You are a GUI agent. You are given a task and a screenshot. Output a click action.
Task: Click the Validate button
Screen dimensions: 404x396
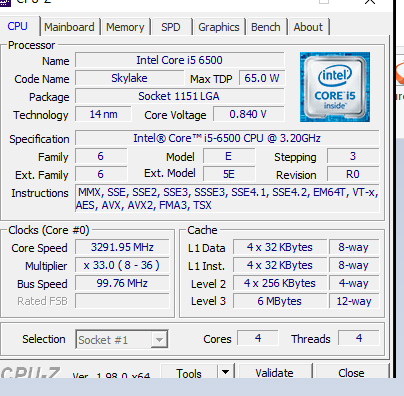click(274, 372)
